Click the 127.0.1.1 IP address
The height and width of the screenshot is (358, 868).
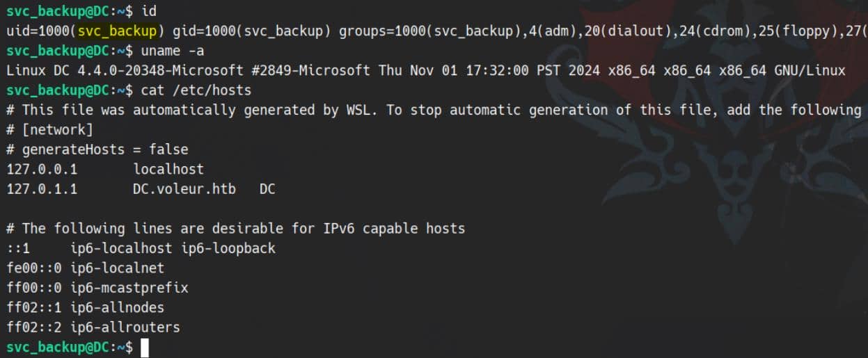pyautogui.click(x=42, y=189)
